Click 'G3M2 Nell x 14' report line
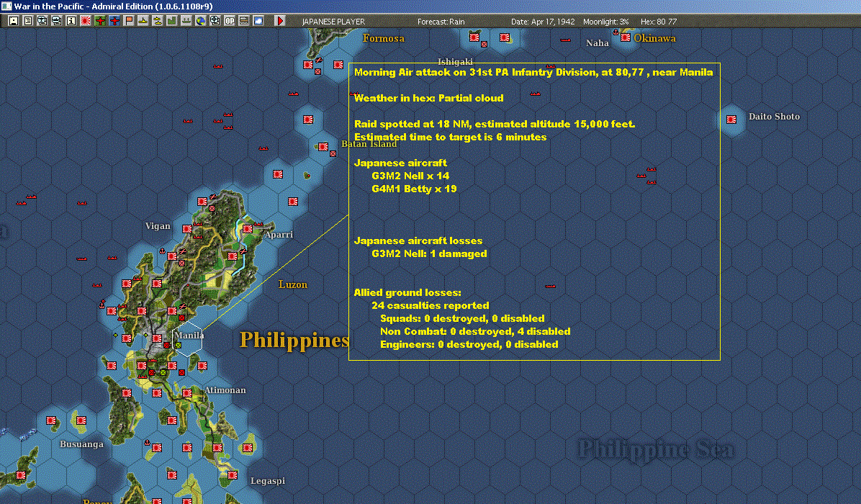 coord(410,176)
